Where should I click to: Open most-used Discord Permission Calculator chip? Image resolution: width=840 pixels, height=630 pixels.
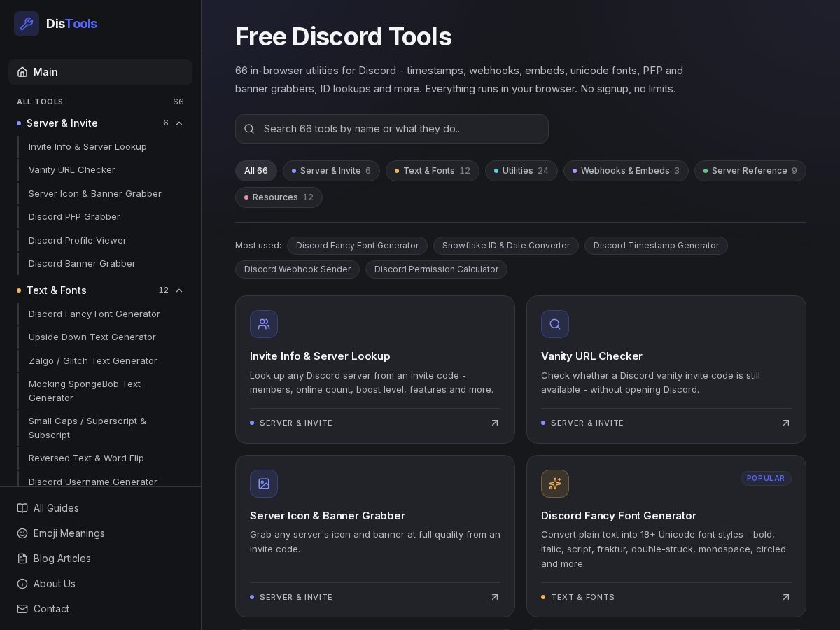coord(436,269)
